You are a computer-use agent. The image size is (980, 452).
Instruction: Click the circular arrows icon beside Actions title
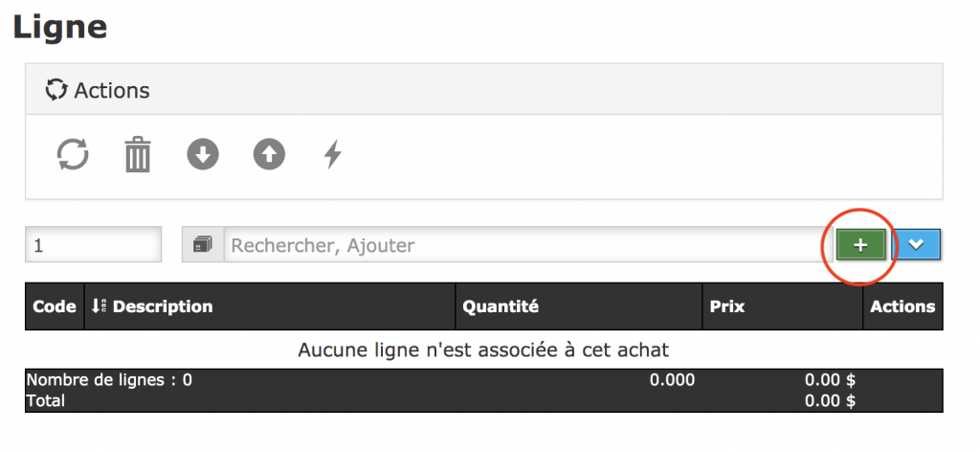click(56, 90)
